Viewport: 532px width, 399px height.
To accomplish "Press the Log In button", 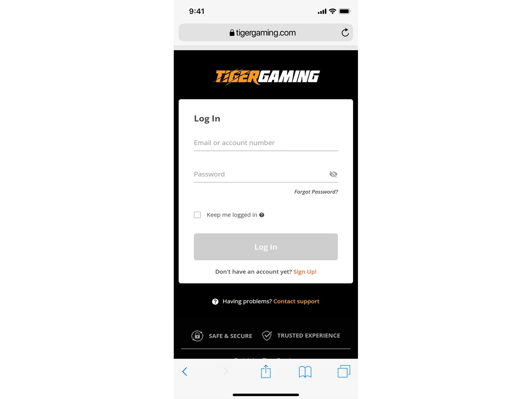I will pos(265,247).
